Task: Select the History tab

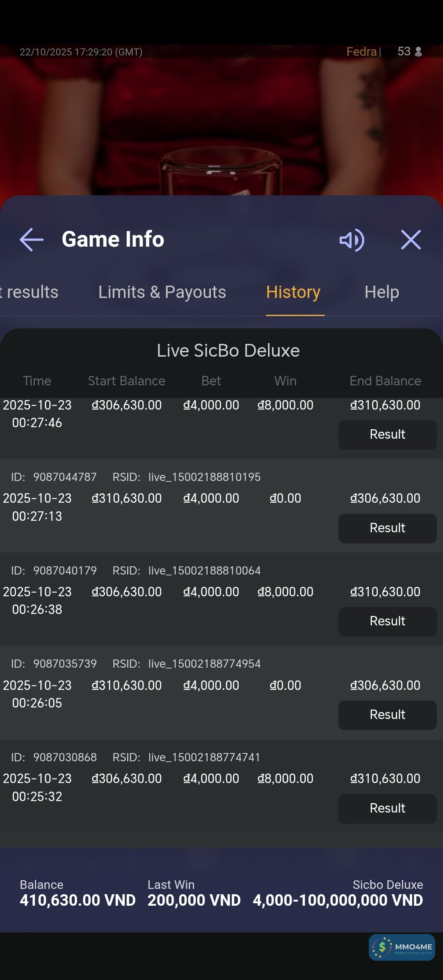Action: coord(293,292)
